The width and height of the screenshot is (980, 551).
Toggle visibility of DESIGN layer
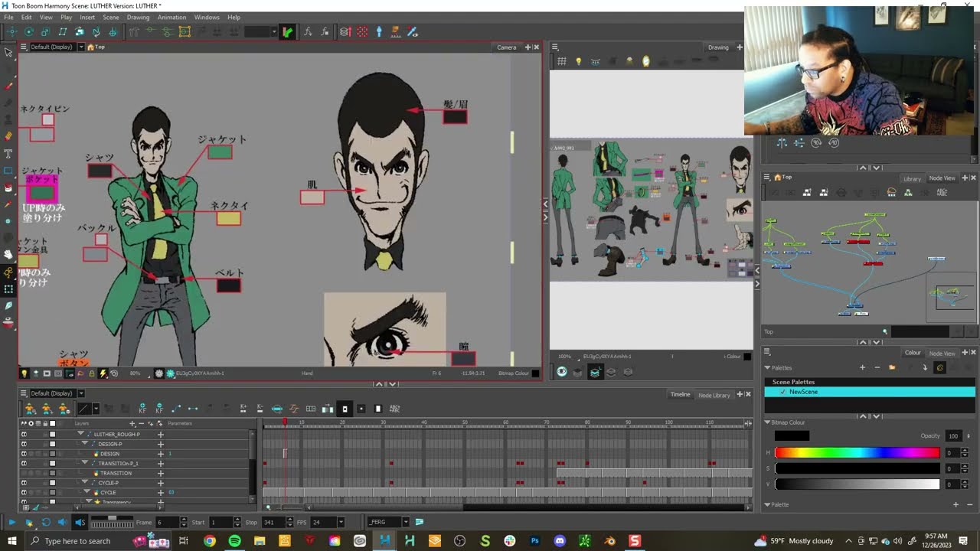(24, 454)
